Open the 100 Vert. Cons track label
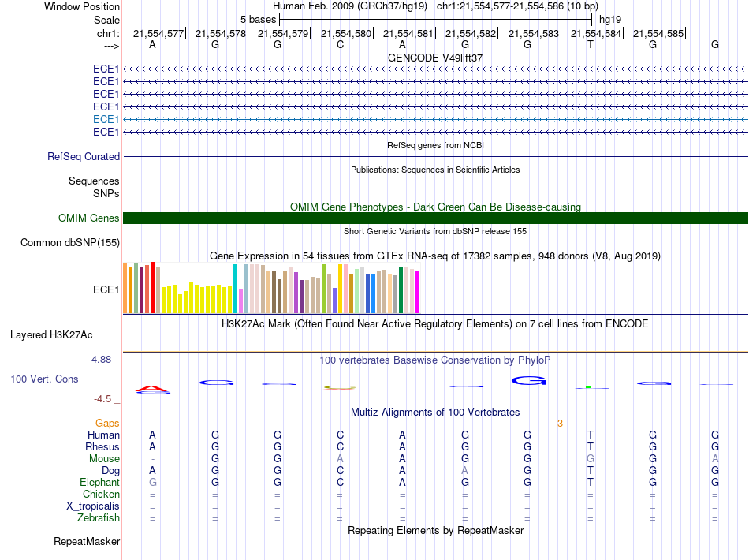Viewport: 749px width, 560px height. pyautogui.click(x=44, y=379)
